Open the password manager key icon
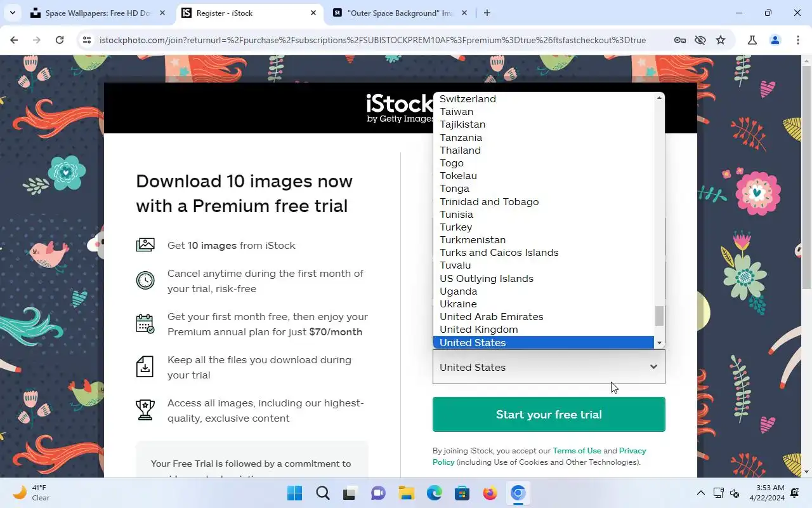The image size is (812, 508). (x=680, y=40)
